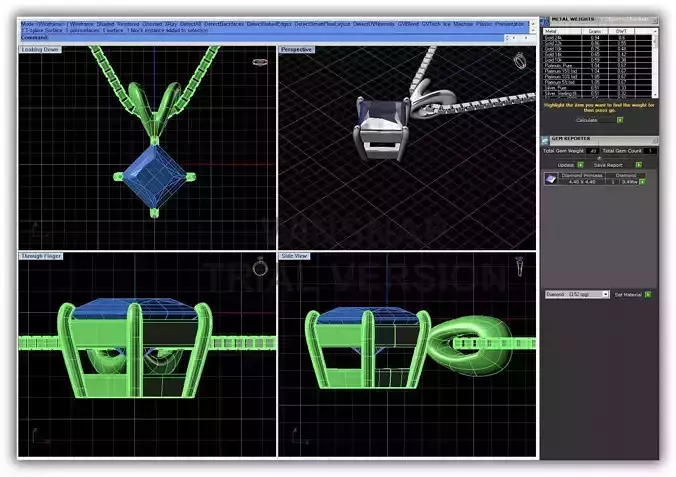Click the green go button beside Save Report
The image size is (676, 477).
(638, 165)
